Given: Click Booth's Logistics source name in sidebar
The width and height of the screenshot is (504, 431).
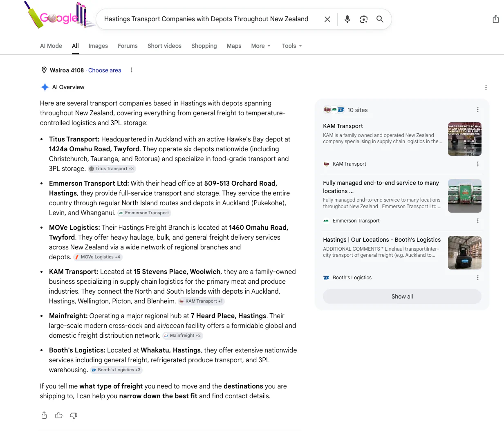Looking at the screenshot, I should [x=352, y=278].
